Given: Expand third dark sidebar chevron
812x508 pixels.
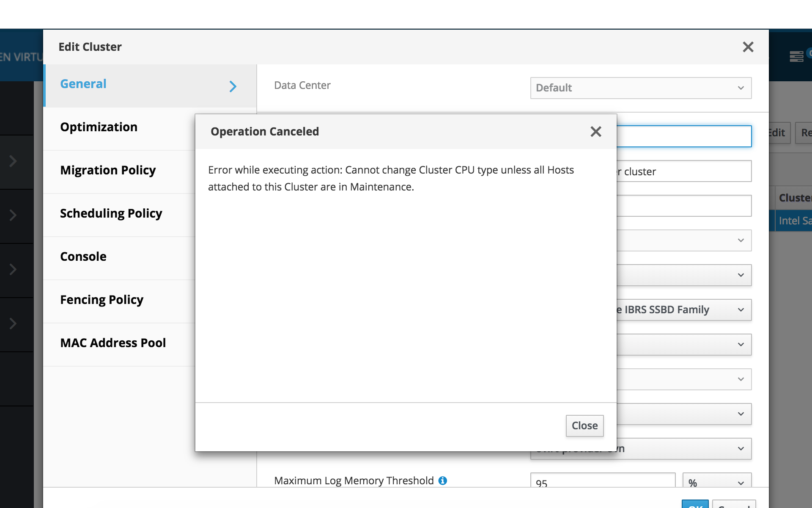Looking at the screenshot, I should click(x=13, y=269).
